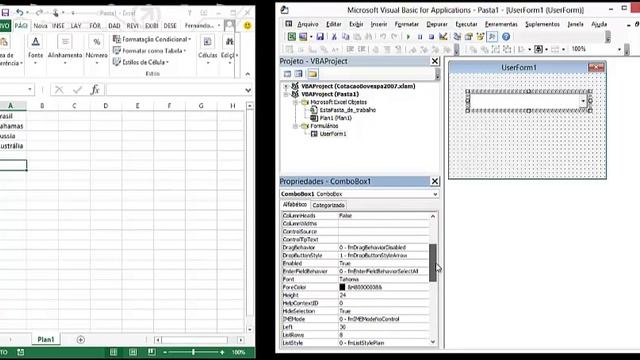Expand the CotacaoBovespa2007.xlam project node
The image size is (640, 360).
[x=286, y=86]
